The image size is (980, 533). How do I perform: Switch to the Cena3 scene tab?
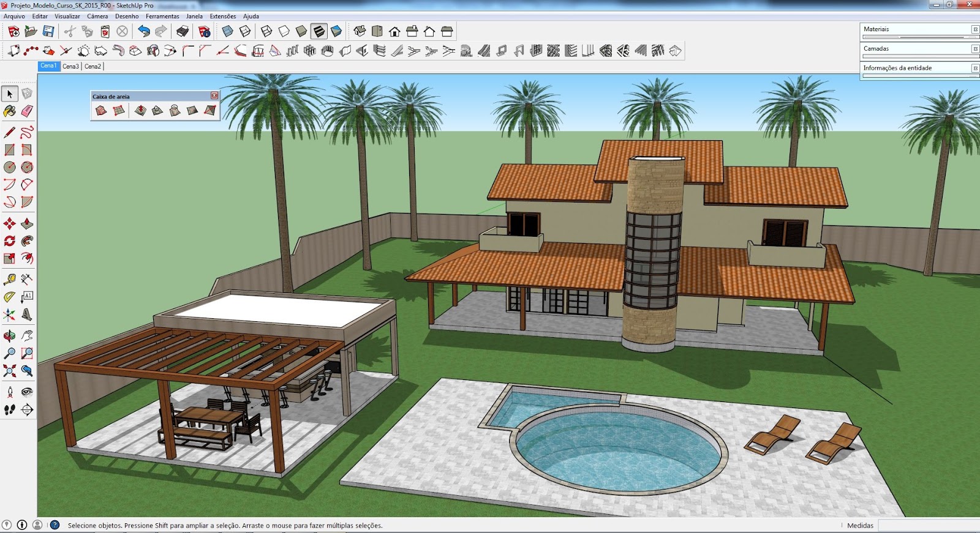70,66
